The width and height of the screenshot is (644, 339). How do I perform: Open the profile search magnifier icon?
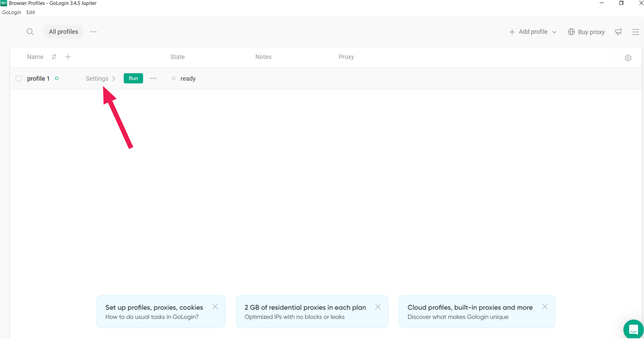click(30, 32)
